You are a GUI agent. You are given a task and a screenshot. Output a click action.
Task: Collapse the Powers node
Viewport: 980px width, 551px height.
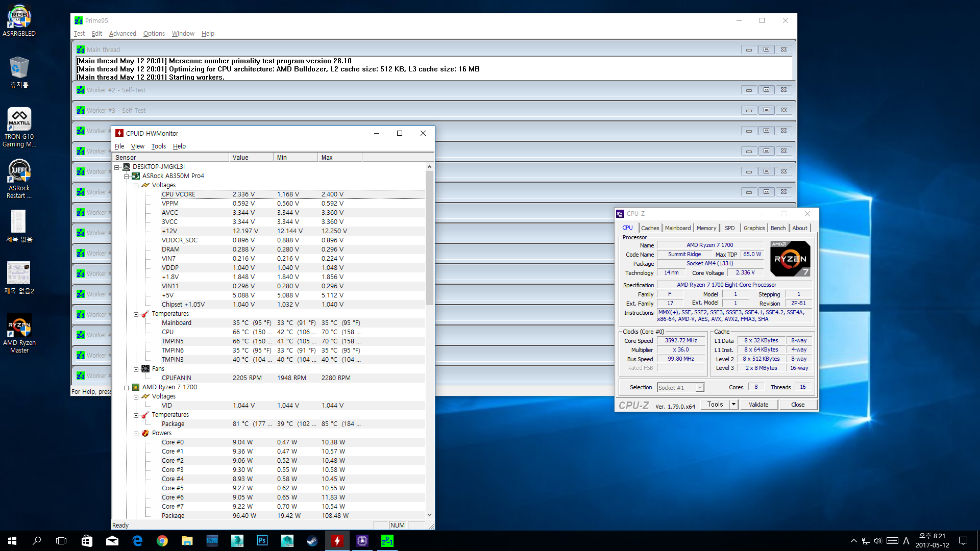pyautogui.click(x=136, y=433)
